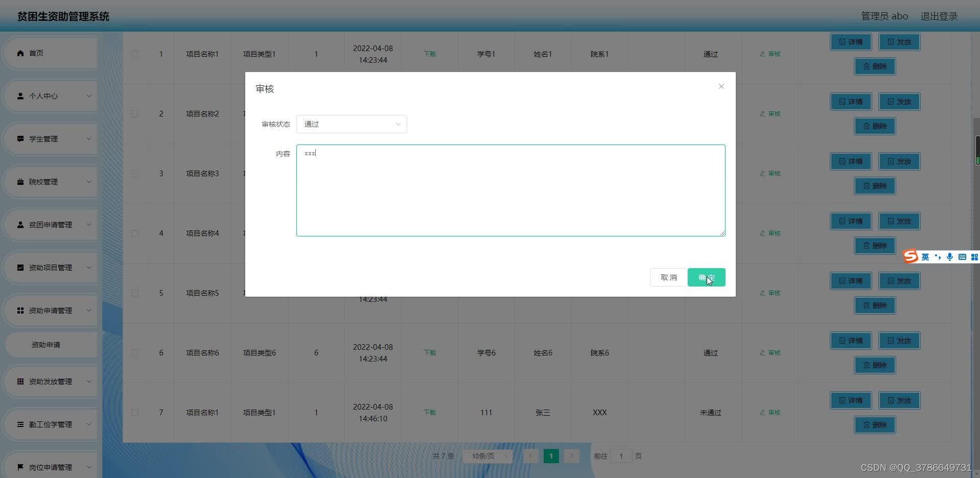980x478 pixels.
Task: Tick the checkbox for row 2
Action: click(x=135, y=114)
